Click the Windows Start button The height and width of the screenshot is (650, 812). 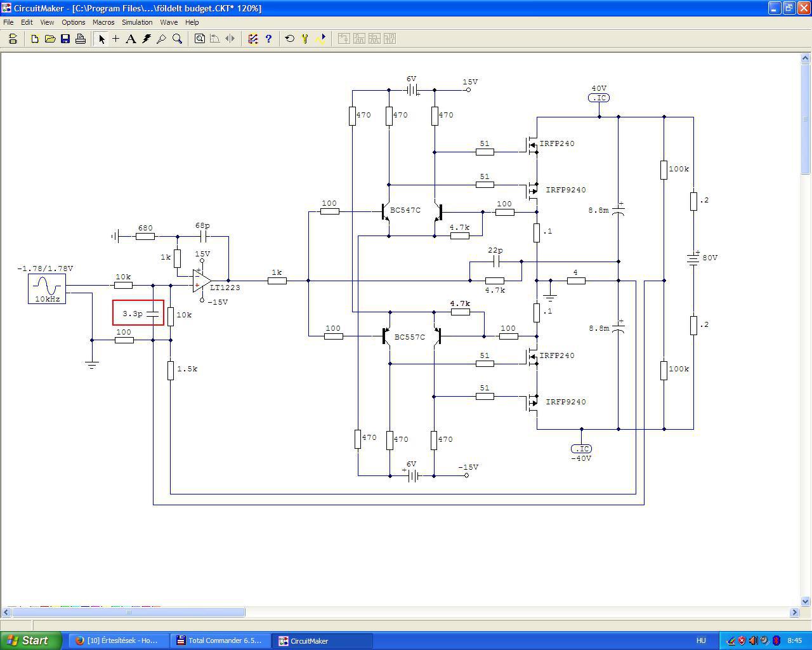tap(31, 640)
